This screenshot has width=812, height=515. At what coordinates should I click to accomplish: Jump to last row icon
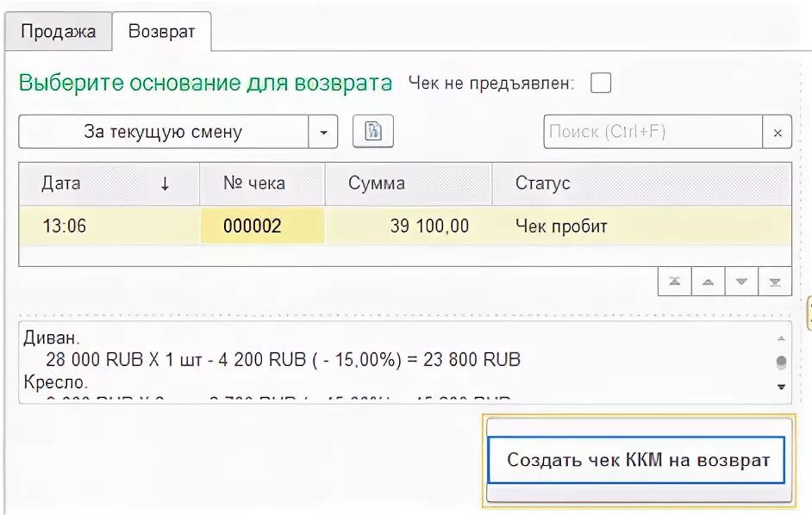[775, 282]
